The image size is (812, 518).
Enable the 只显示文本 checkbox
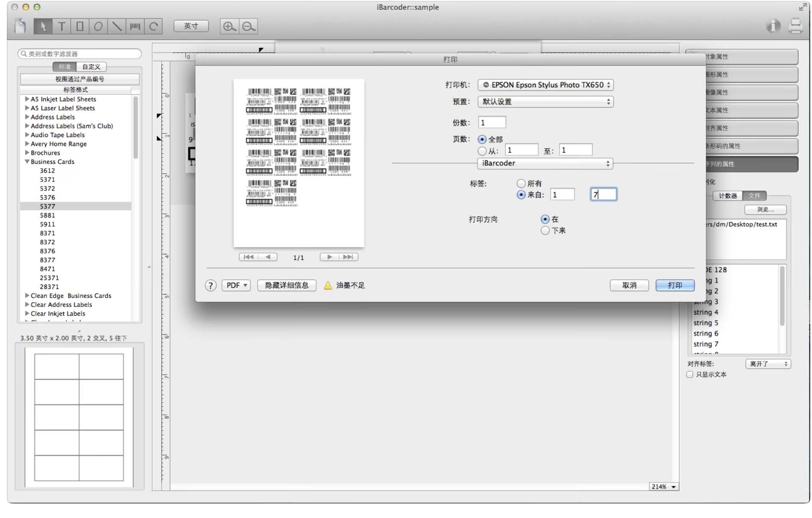690,375
